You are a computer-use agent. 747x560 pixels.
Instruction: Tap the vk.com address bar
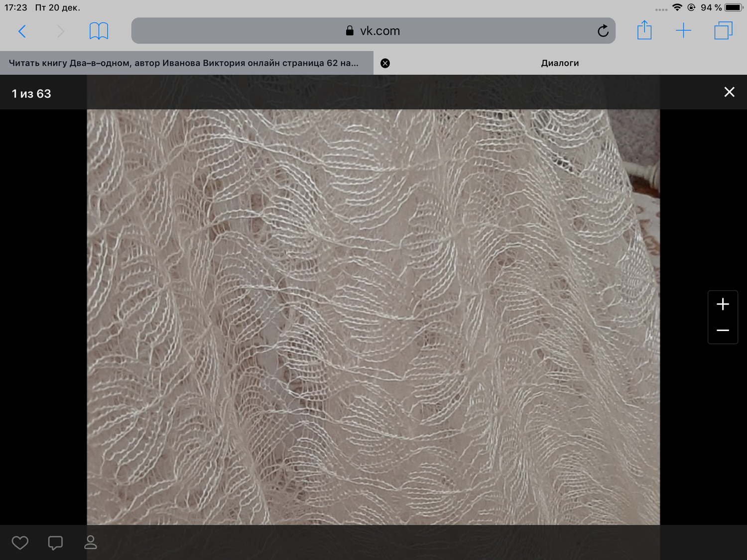click(373, 31)
